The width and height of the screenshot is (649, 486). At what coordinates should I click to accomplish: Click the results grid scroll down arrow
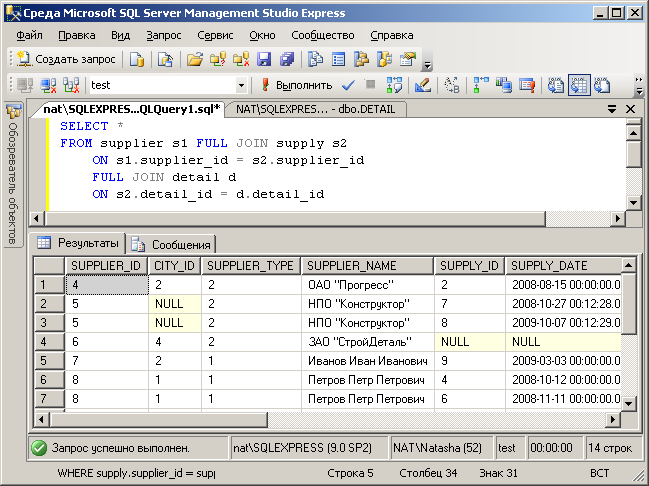pyautogui.click(x=628, y=403)
